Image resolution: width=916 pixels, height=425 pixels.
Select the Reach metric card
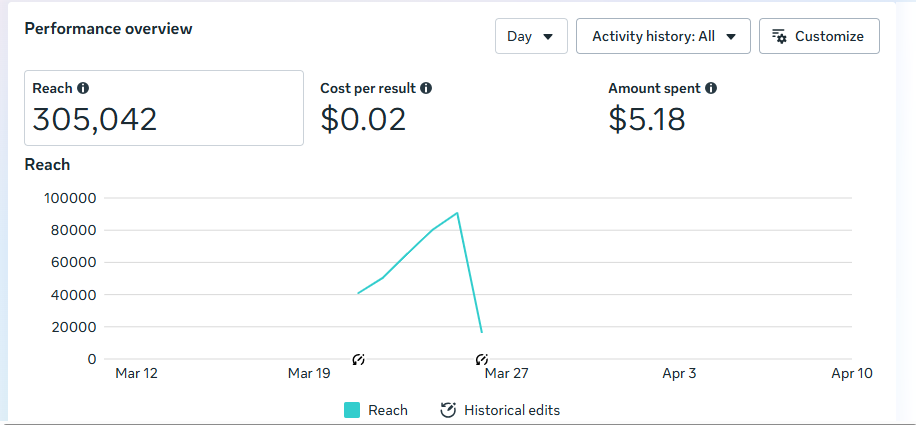[x=164, y=108]
